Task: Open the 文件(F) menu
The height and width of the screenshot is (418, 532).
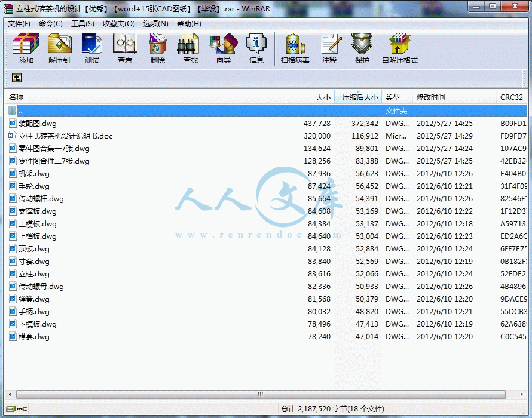Action: pos(19,24)
